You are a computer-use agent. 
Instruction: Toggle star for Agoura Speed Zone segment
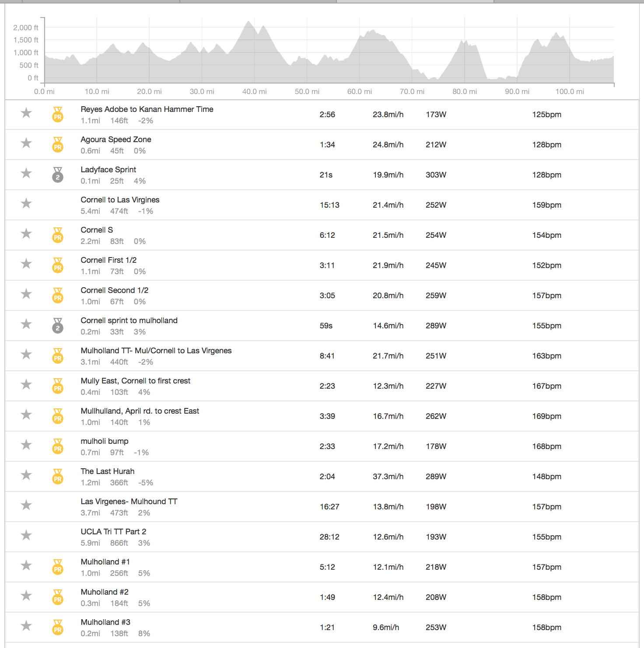click(26, 143)
